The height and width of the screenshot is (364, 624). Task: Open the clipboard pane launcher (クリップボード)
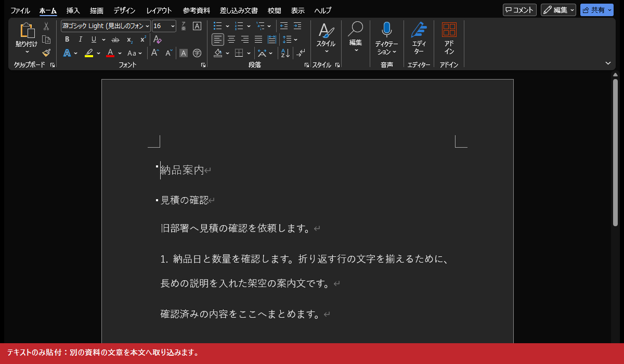[x=53, y=65]
